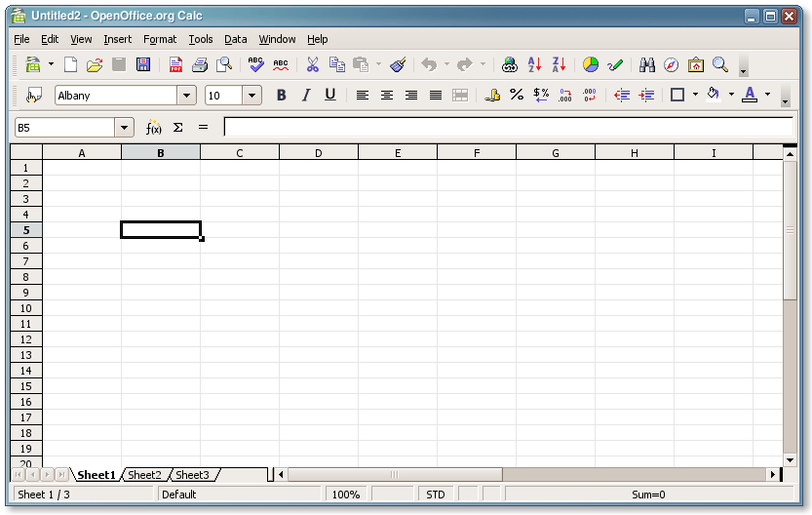Expand the Font Size dropdown arrow
This screenshot has height=515, width=812.
(x=251, y=96)
